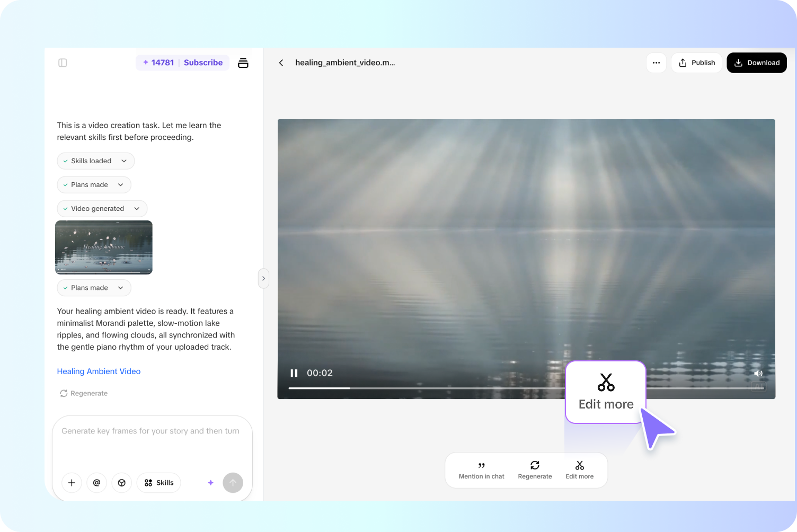Go back with the left arrow
Screen dimensions: 797x532
(281, 63)
